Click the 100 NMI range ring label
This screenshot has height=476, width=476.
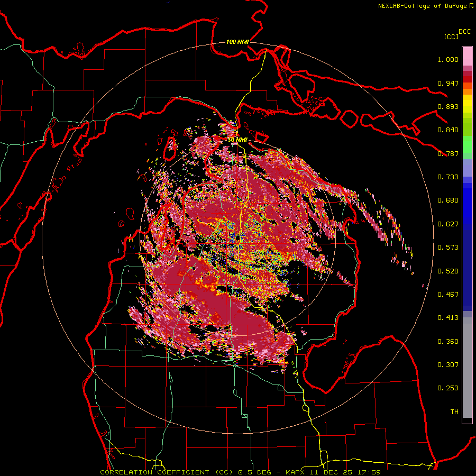[237, 42]
